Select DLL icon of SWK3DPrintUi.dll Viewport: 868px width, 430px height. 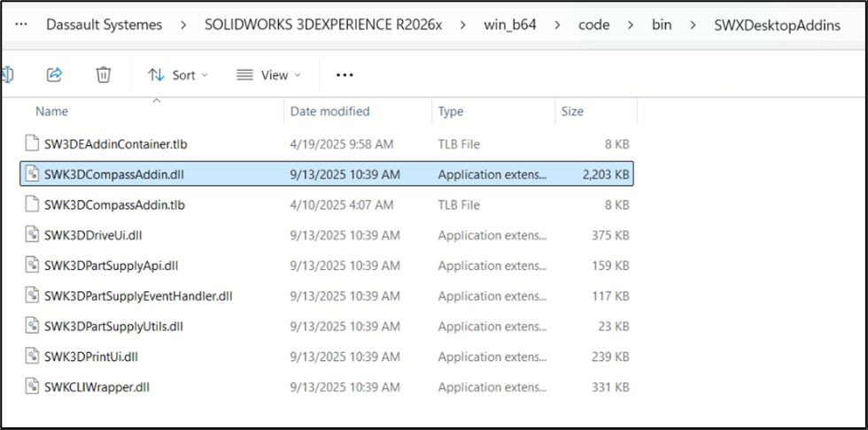pos(33,357)
